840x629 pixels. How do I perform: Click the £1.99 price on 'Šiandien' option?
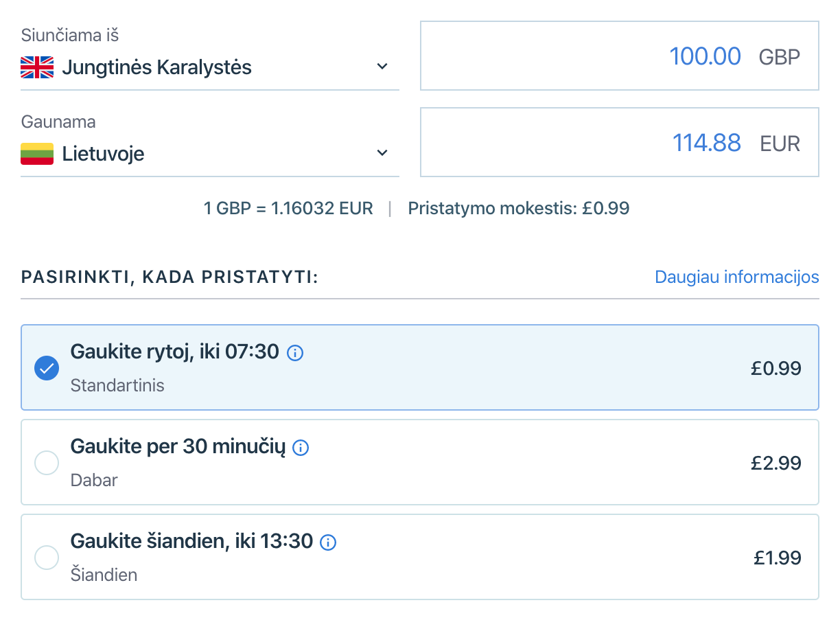tap(777, 558)
